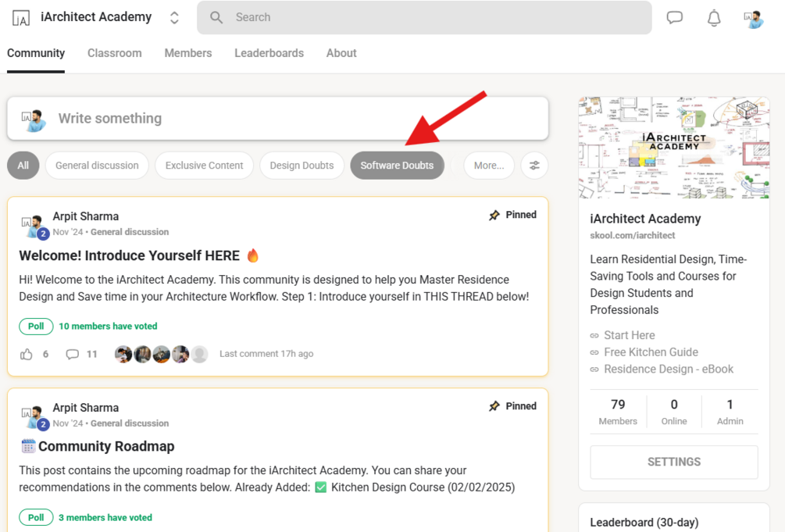This screenshot has height=532, width=785.
Task: Click the 0 Online count
Action: (x=674, y=412)
